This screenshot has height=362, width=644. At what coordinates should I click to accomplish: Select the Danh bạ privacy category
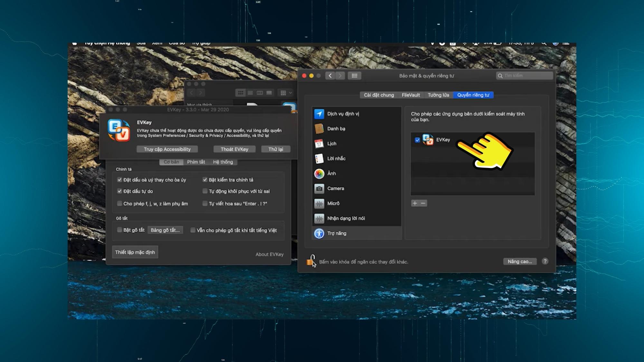click(336, 128)
